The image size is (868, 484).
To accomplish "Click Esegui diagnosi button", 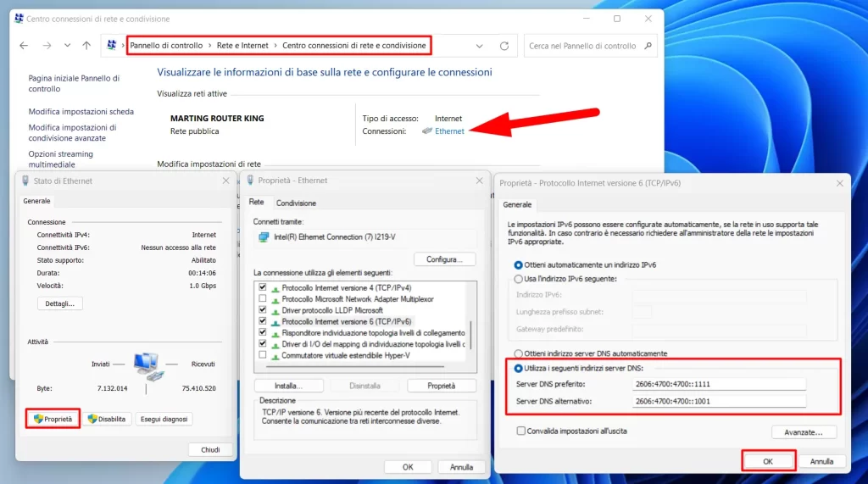I will point(164,419).
